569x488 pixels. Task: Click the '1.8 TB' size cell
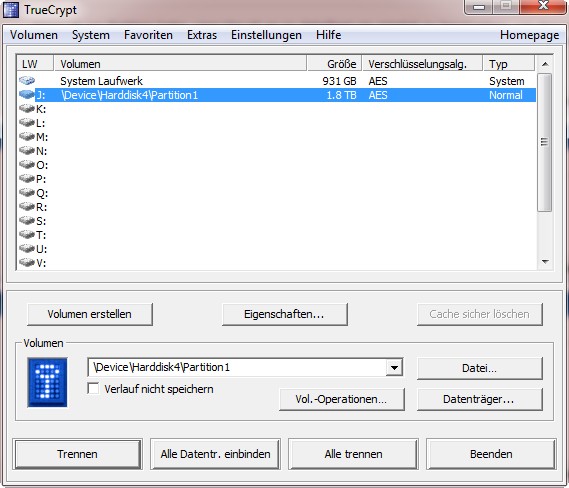tap(341, 95)
